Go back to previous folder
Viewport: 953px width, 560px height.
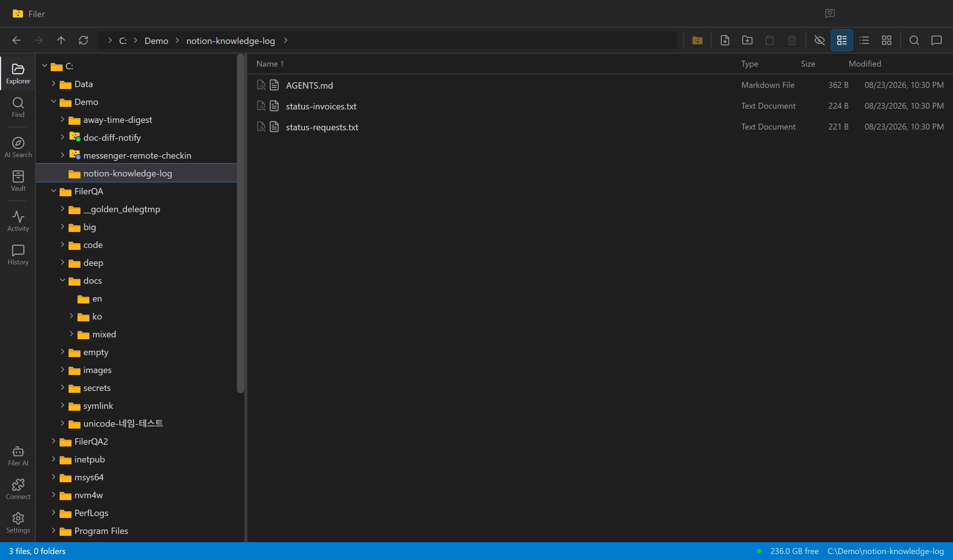pyautogui.click(x=16, y=41)
